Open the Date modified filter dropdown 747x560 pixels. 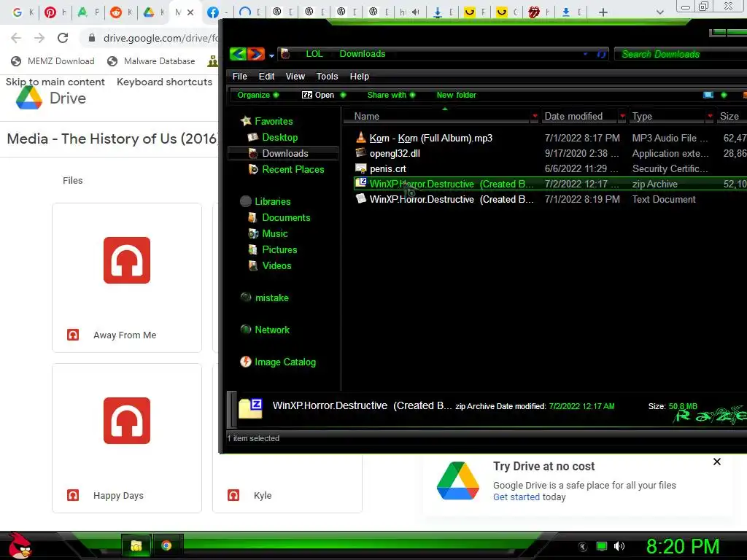point(622,116)
